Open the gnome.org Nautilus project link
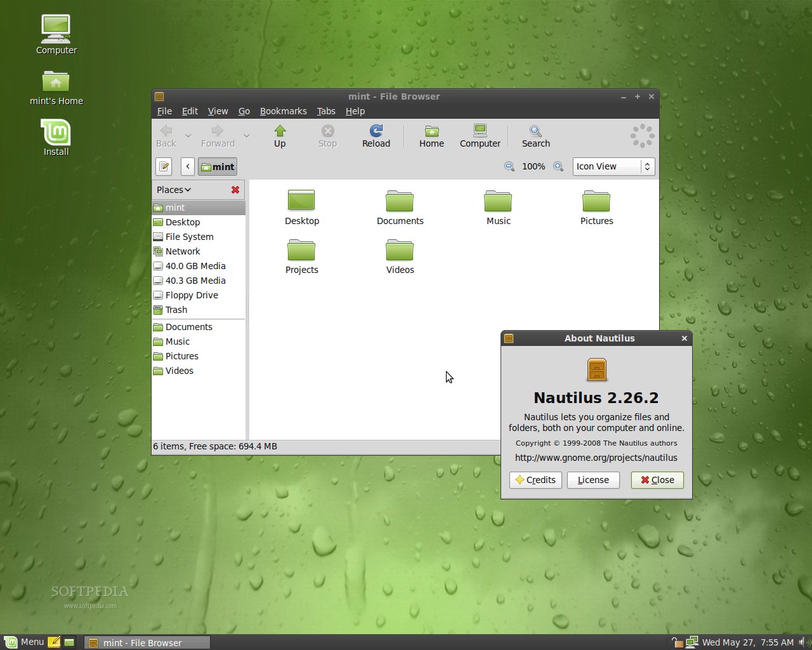Image resolution: width=812 pixels, height=650 pixels. 596,458
